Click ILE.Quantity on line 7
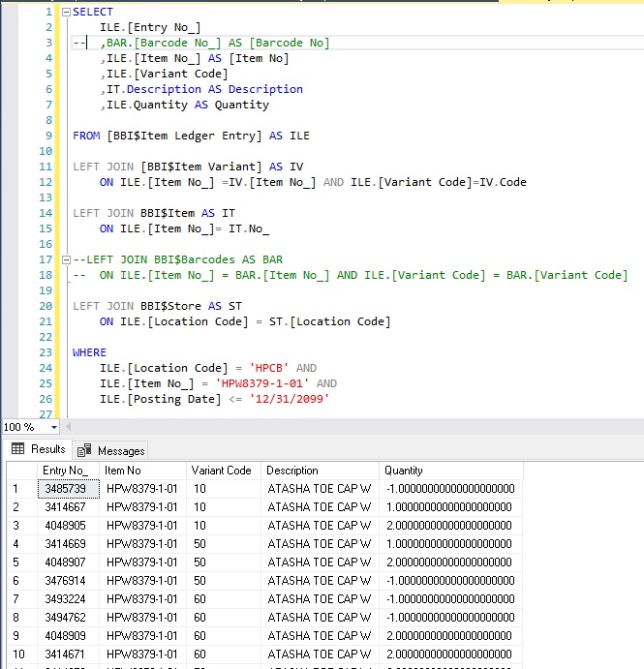This screenshot has width=644, height=669. [147, 105]
